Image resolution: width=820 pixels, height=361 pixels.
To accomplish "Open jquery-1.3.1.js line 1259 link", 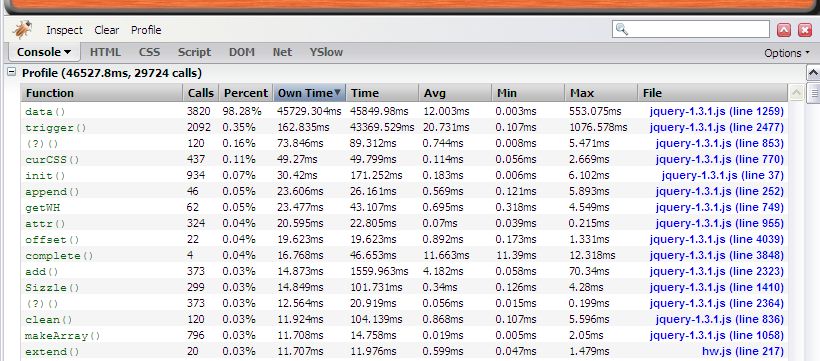I will [716, 111].
